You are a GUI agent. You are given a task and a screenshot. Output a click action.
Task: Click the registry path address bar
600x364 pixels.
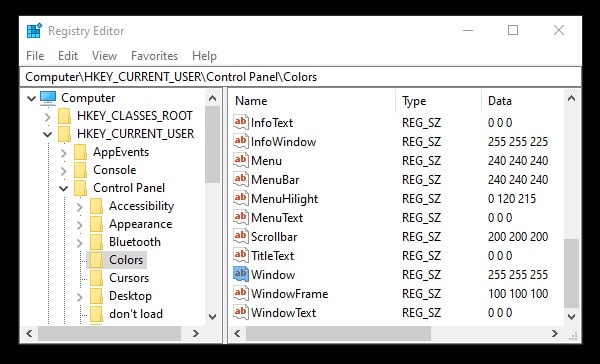(x=300, y=77)
